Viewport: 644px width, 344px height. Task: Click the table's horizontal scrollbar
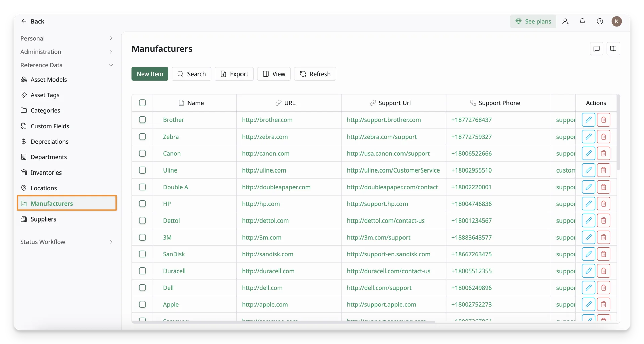click(284, 322)
